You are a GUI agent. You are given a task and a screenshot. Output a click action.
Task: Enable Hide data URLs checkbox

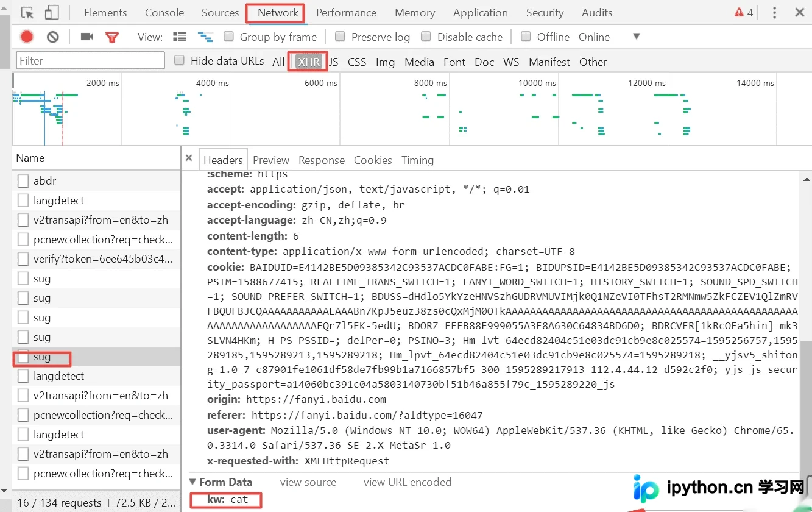click(180, 60)
